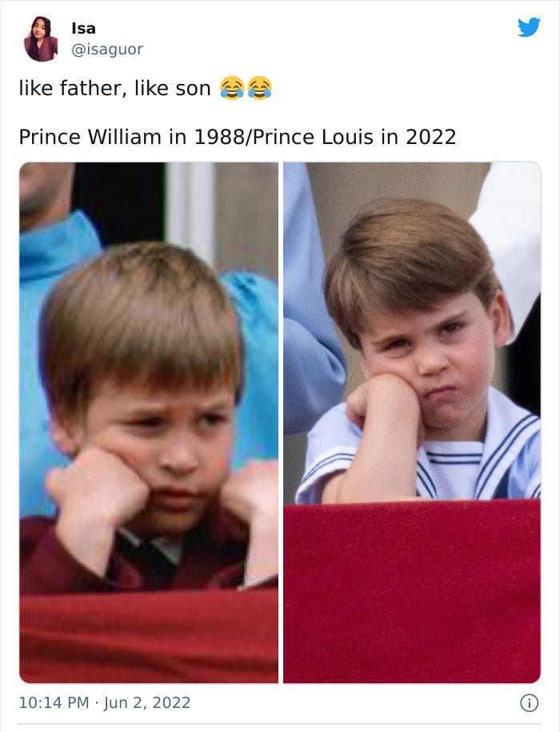This screenshot has width=560, height=732.
Task: Click the word 'son' in tweet text
Action: click(193, 89)
